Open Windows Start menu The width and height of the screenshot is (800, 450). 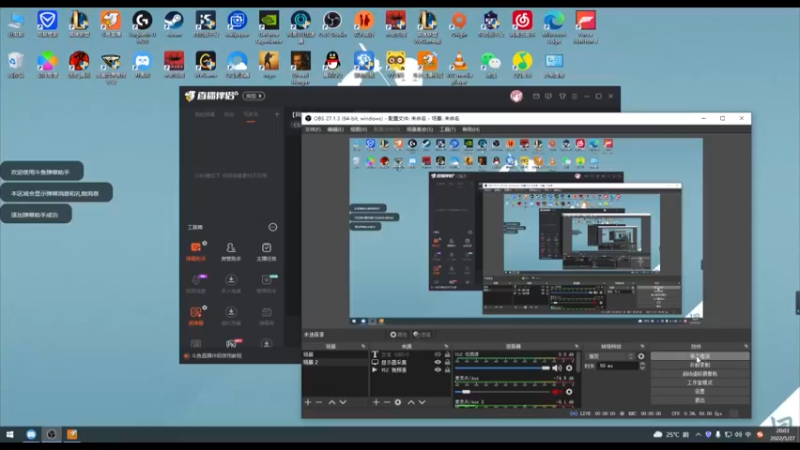pyautogui.click(x=10, y=435)
